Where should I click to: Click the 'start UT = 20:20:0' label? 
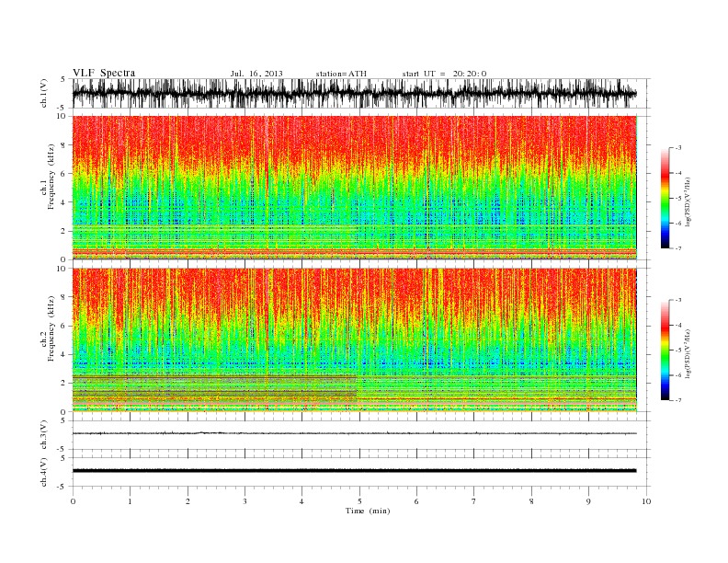tap(444, 74)
